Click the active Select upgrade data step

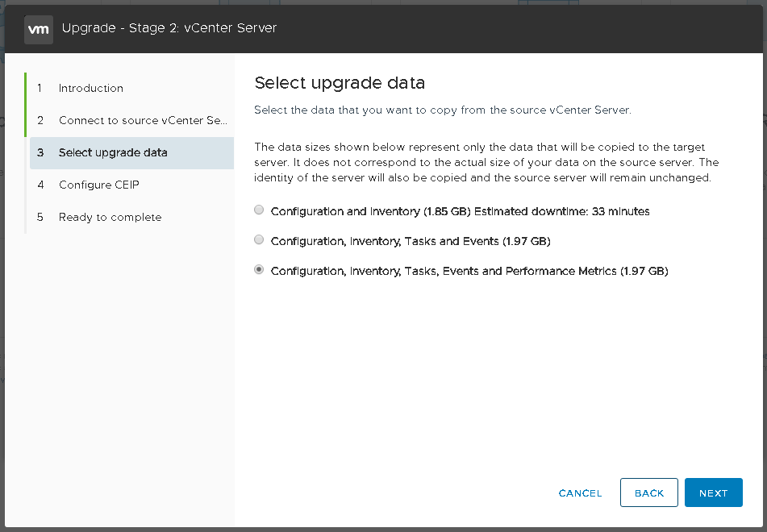tap(113, 152)
